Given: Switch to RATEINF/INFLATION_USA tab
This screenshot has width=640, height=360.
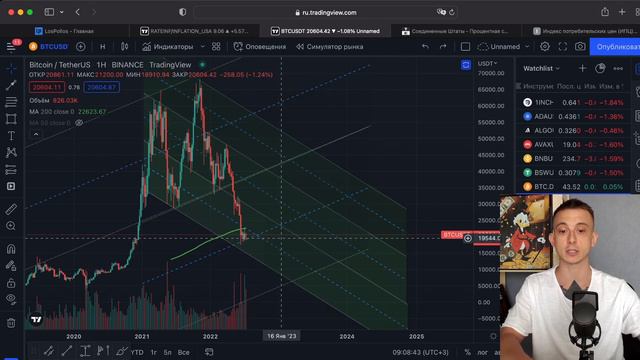Looking at the screenshot, I should coord(194,31).
